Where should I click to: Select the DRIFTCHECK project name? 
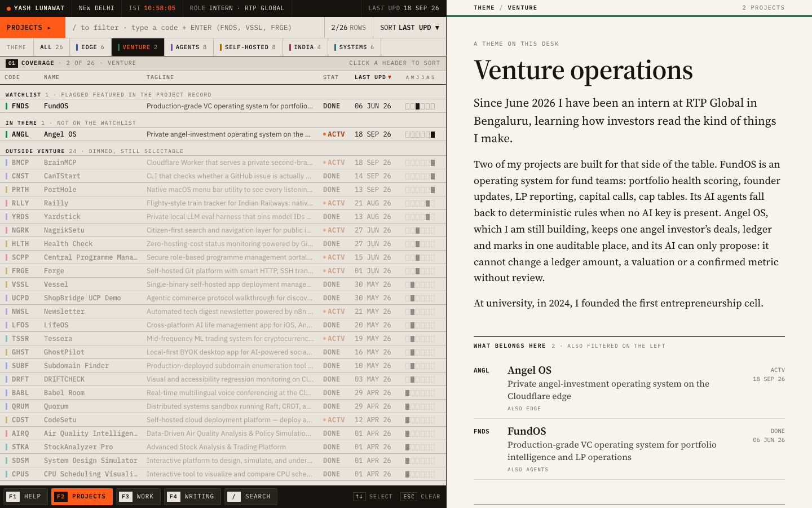click(64, 379)
